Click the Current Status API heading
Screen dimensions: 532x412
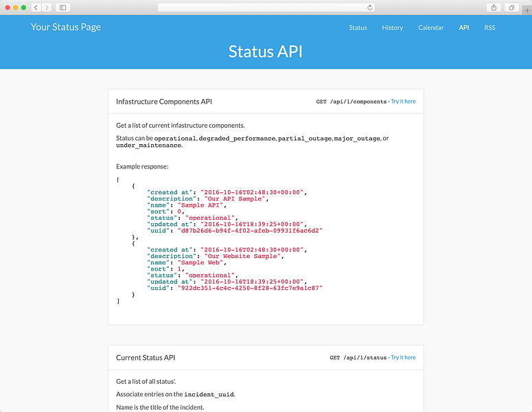pos(146,357)
